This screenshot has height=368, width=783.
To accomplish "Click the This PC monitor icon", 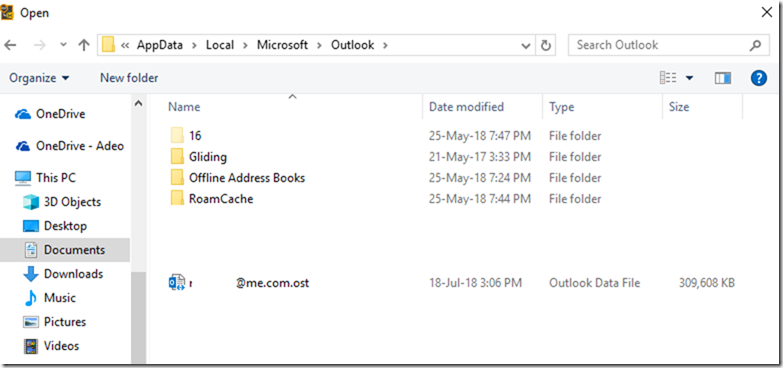I will point(23,178).
